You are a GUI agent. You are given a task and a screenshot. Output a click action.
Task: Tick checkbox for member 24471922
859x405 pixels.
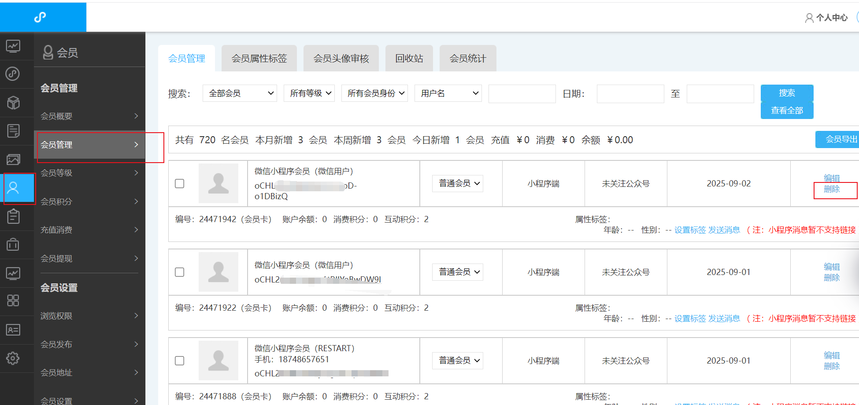click(180, 272)
